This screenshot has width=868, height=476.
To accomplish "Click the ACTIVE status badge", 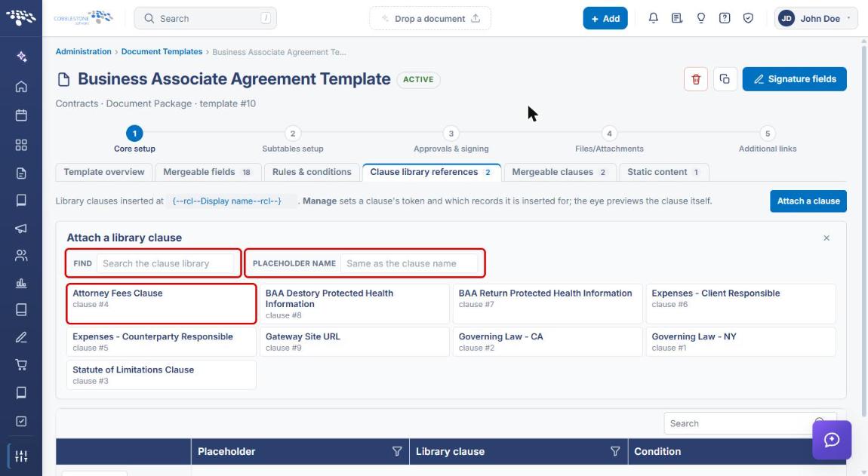I will 418,80.
